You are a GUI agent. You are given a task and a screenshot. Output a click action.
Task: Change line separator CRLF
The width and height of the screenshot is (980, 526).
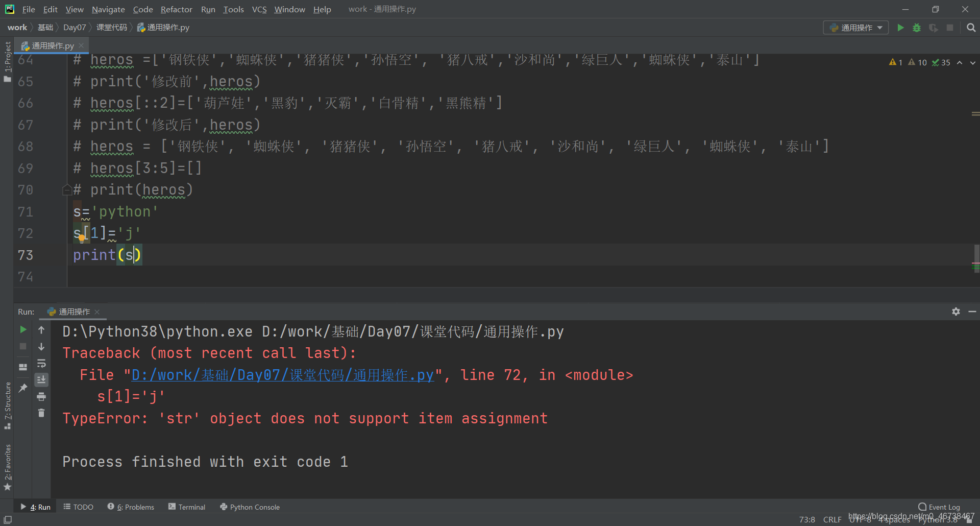[x=832, y=519]
